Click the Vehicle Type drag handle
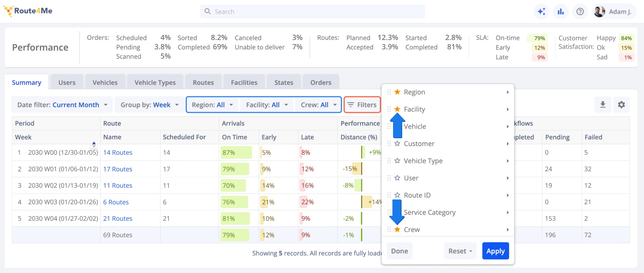Screen dimensions: 644x273 tap(389, 161)
